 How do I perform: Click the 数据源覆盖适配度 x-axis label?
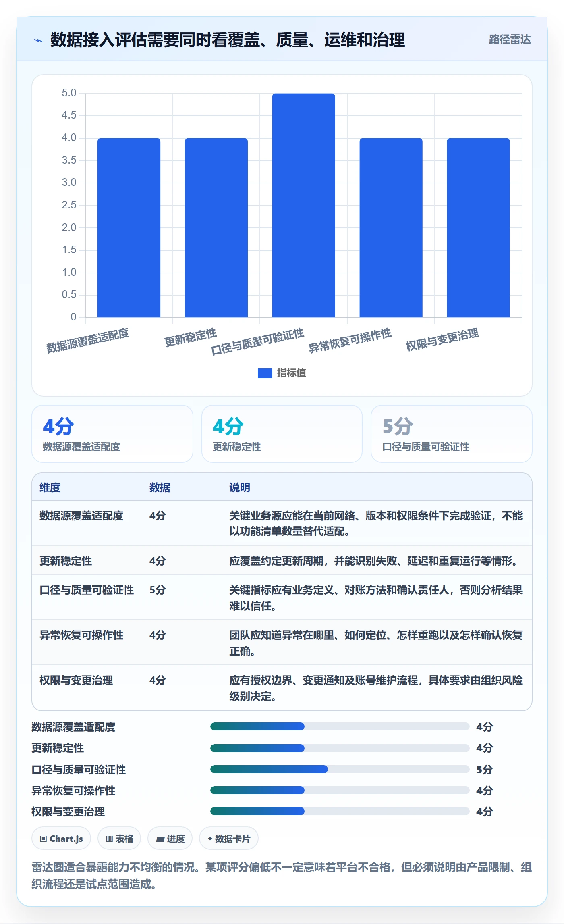(87, 341)
